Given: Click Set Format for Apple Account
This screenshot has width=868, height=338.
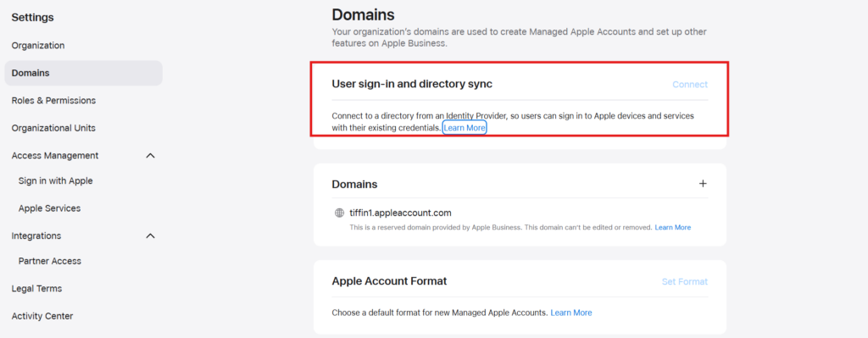Looking at the screenshot, I should click(x=685, y=281).
